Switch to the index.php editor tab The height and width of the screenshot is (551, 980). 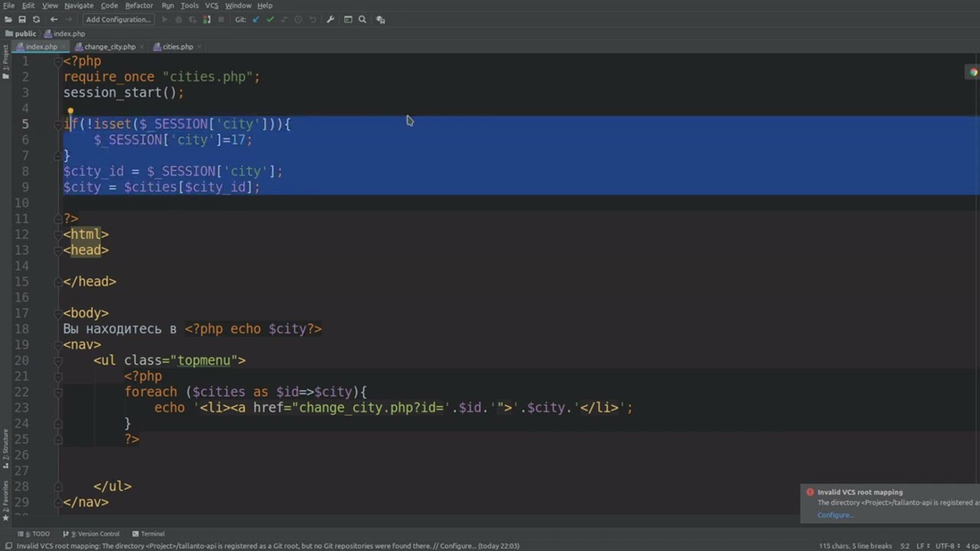click(x=41, y=47)
